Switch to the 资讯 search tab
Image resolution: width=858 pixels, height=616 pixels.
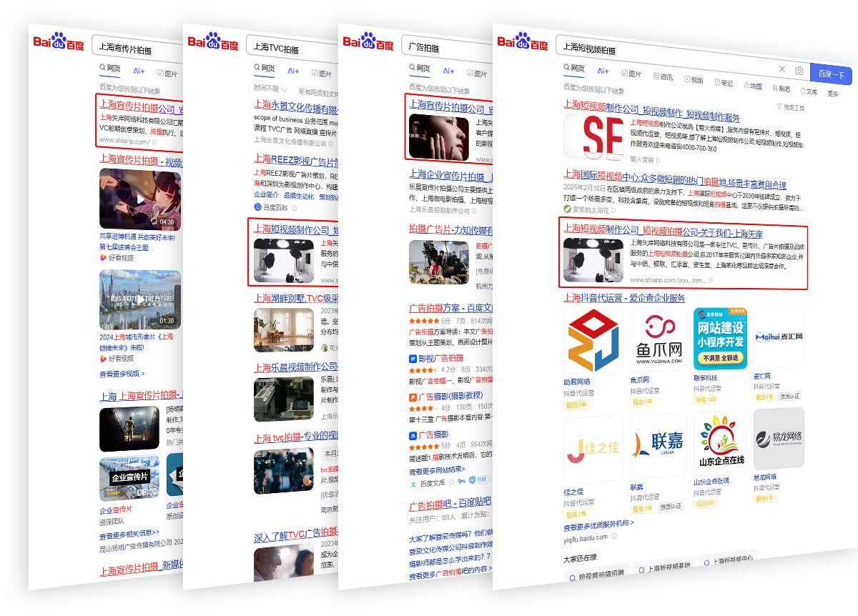[662, 77]
